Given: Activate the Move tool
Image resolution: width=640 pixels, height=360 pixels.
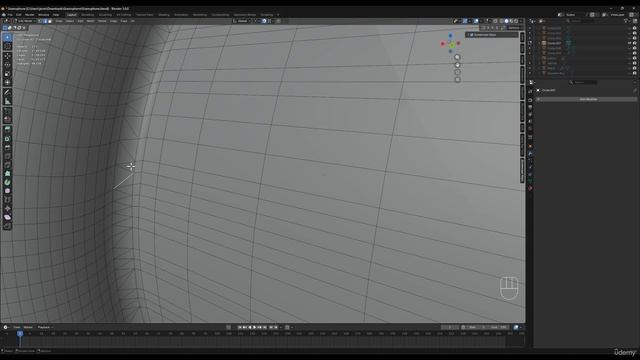Looking at the screenshot, I should [7, 56].
